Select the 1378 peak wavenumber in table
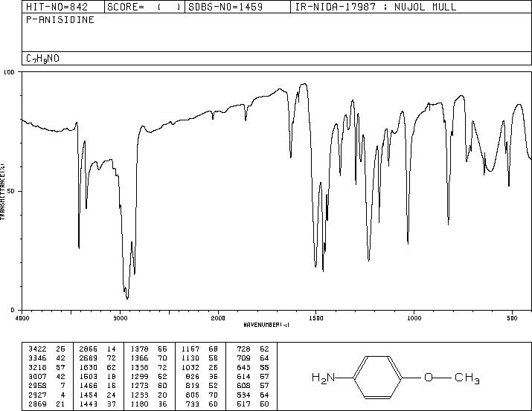The width and height of the screenshot is (532, 411). coord(139,349)
